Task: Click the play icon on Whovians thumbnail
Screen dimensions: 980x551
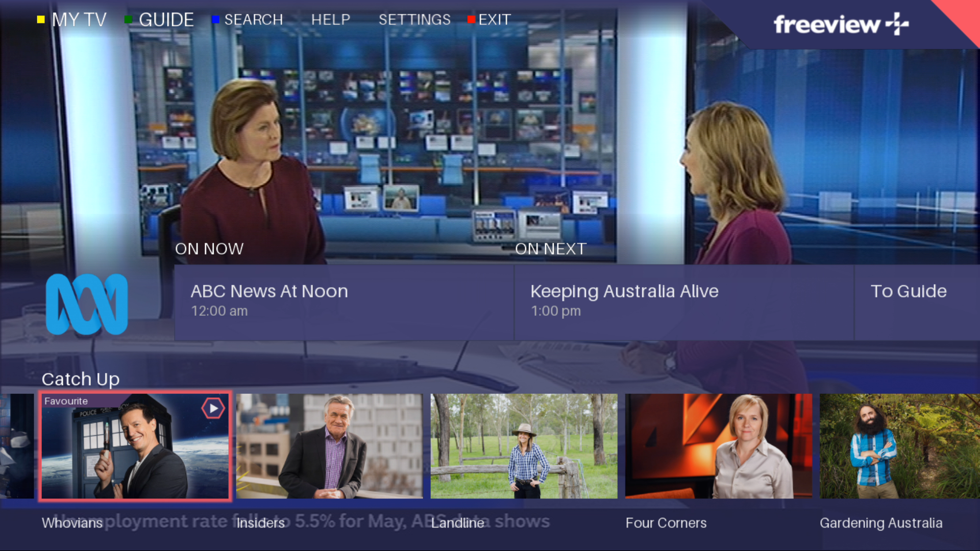Action: (213, 408)
